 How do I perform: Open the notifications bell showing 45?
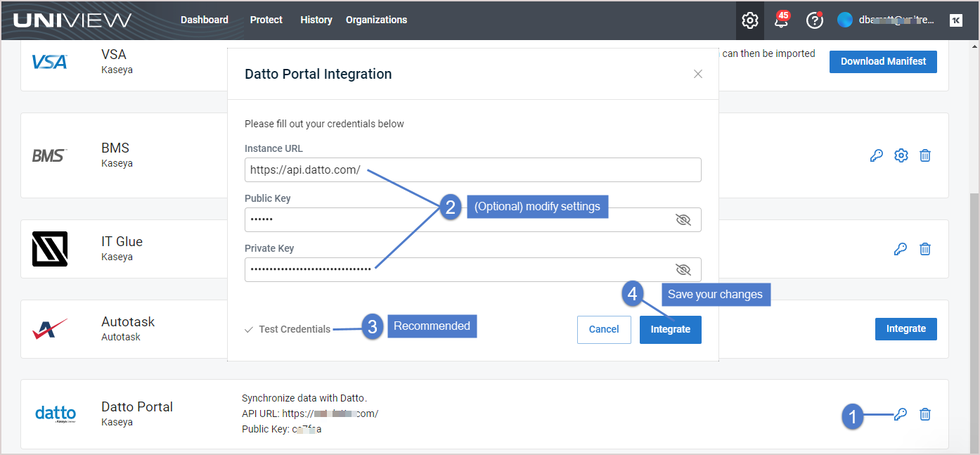(782, 20)
